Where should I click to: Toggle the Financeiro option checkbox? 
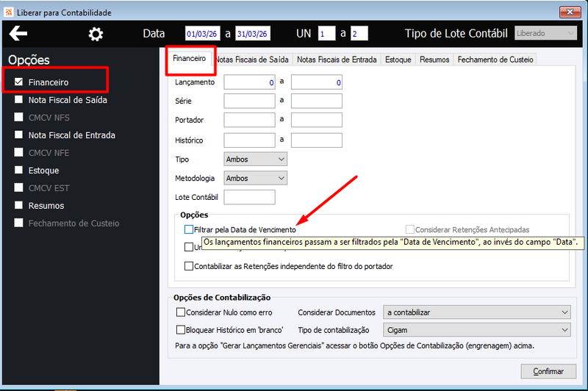click(19, 82)
